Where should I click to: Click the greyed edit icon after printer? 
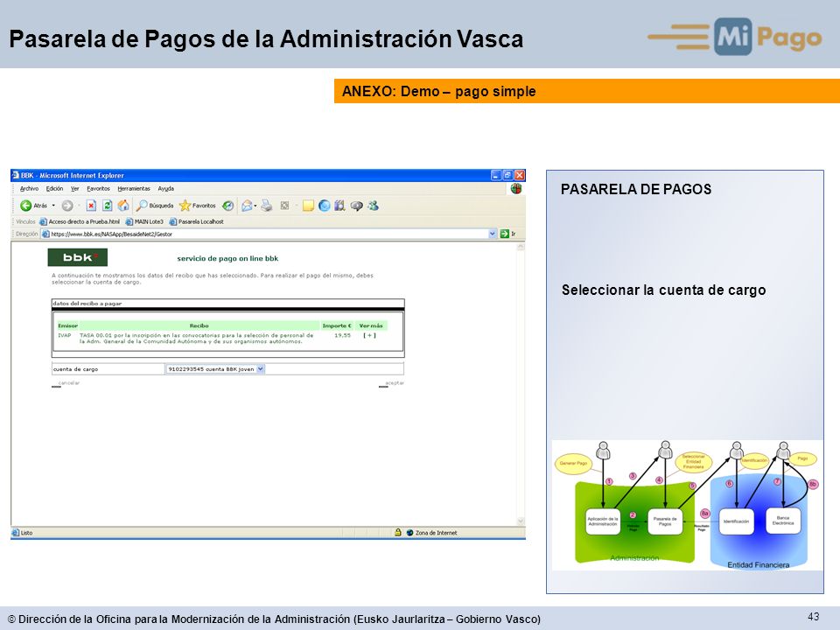(285, 205)
